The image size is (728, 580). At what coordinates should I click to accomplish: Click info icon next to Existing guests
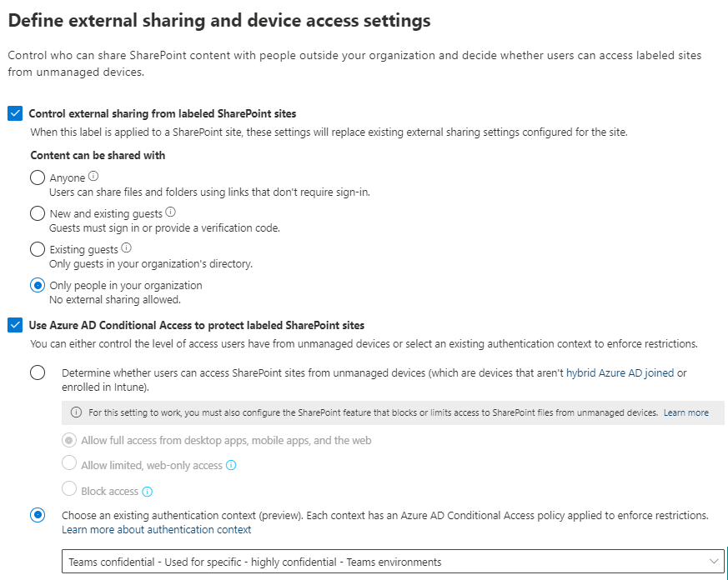pyautogui.click(x=127, y=248)
